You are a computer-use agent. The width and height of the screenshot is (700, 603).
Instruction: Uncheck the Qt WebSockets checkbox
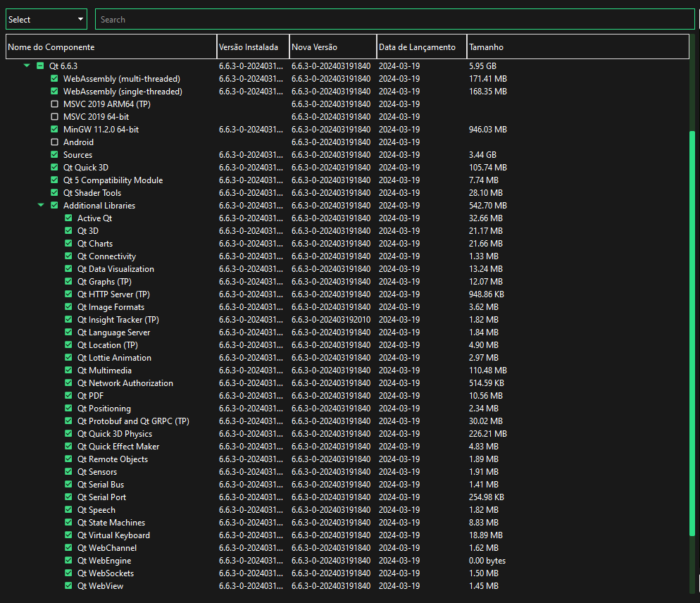coord(68,573)
